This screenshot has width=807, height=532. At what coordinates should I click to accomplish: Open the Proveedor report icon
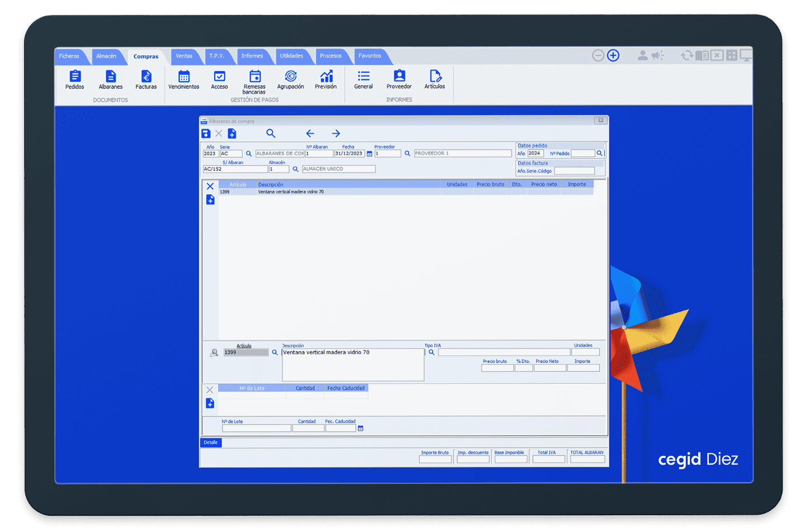click(x=399, y=80)
